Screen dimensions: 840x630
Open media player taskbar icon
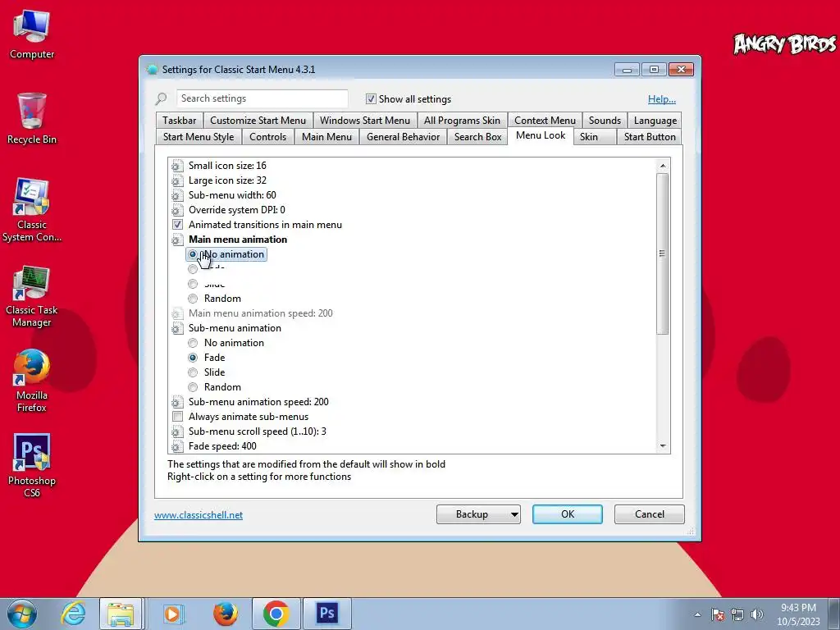[172, 614]
